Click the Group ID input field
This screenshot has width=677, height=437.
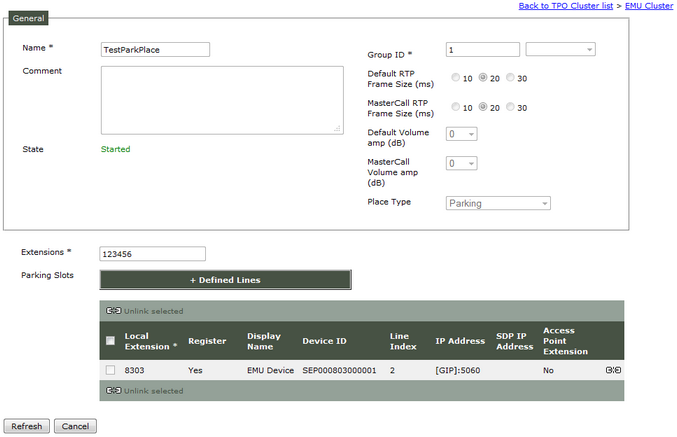coord(483,50)
